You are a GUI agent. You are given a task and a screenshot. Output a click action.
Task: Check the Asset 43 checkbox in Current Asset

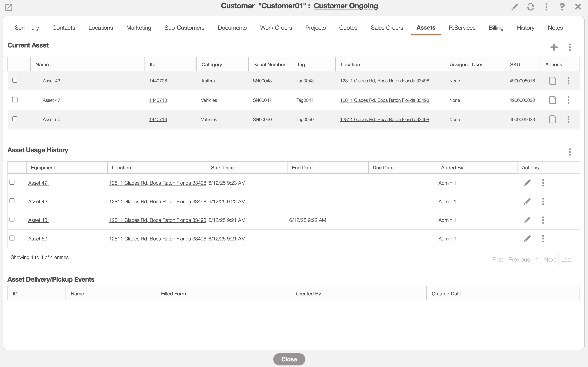coord(15,80)
